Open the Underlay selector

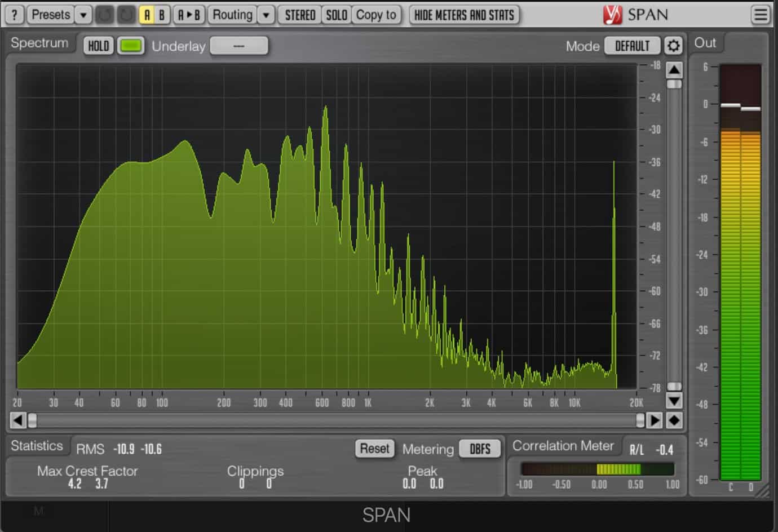pos(239,46)
